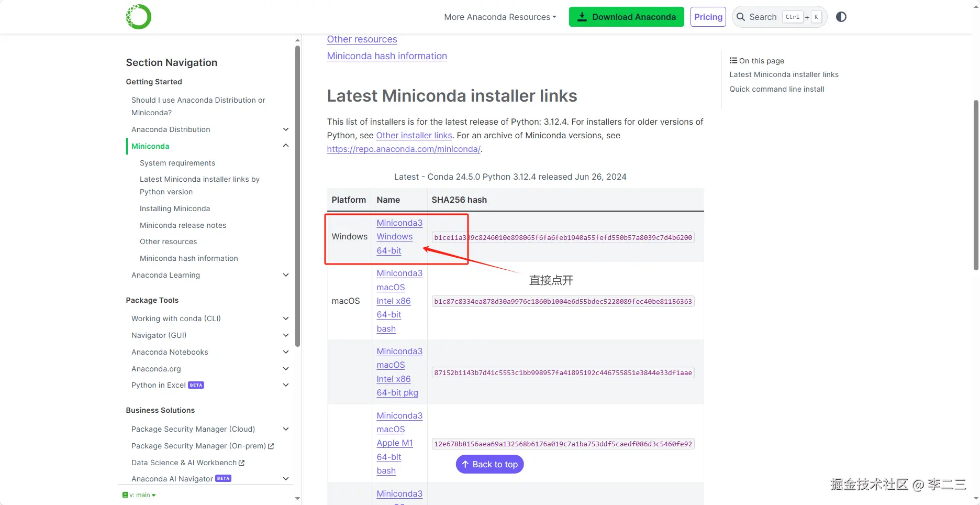Open the More Anaconda Resources dropdown
Viewport: 980px width, 505px height.
pos(500,17)
